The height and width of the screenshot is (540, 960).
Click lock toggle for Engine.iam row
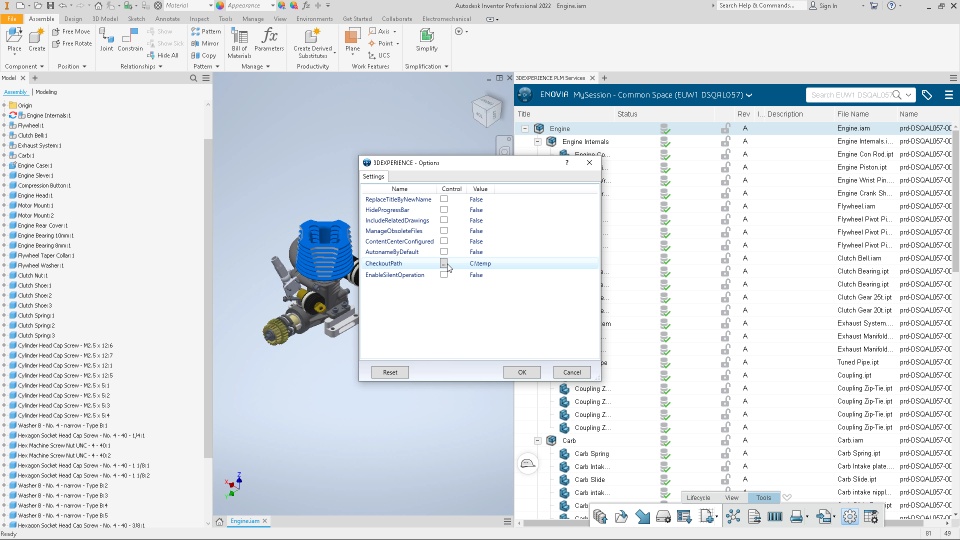pyautogui.click(x=726, y=128)
